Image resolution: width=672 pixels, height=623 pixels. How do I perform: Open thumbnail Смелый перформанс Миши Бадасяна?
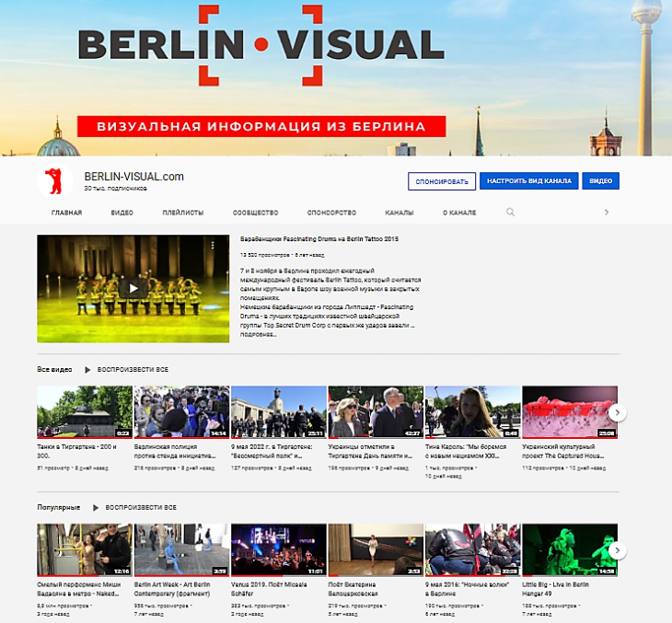point(85,550)
